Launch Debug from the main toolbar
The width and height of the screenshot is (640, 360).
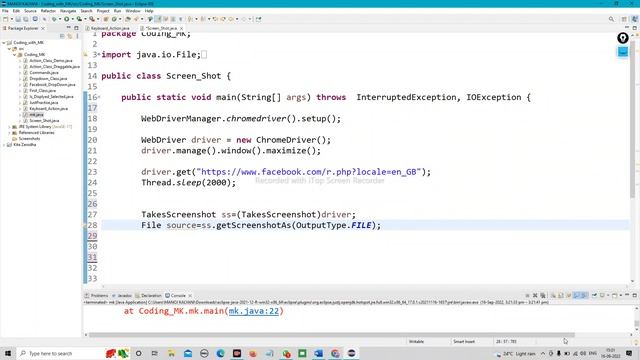tap(54, 19)
